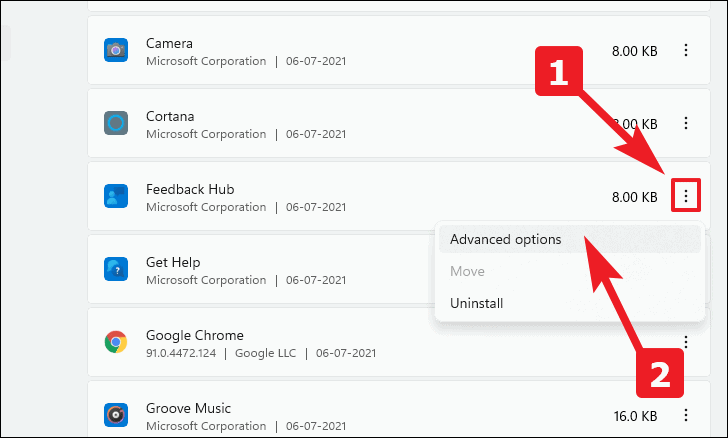
Task: Select the Cortana app name text
Action: coord(170,116)
